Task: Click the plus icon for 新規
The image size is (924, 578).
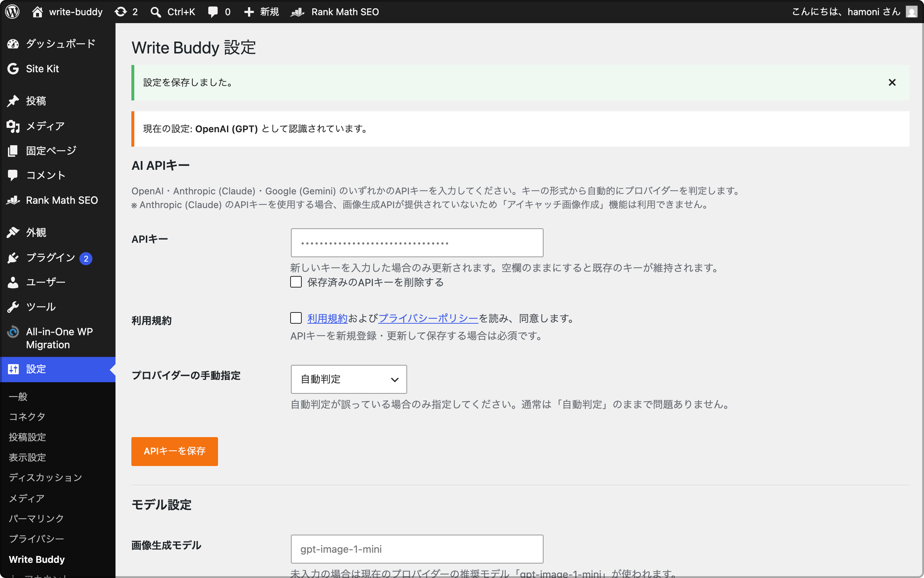Action: 249,12
